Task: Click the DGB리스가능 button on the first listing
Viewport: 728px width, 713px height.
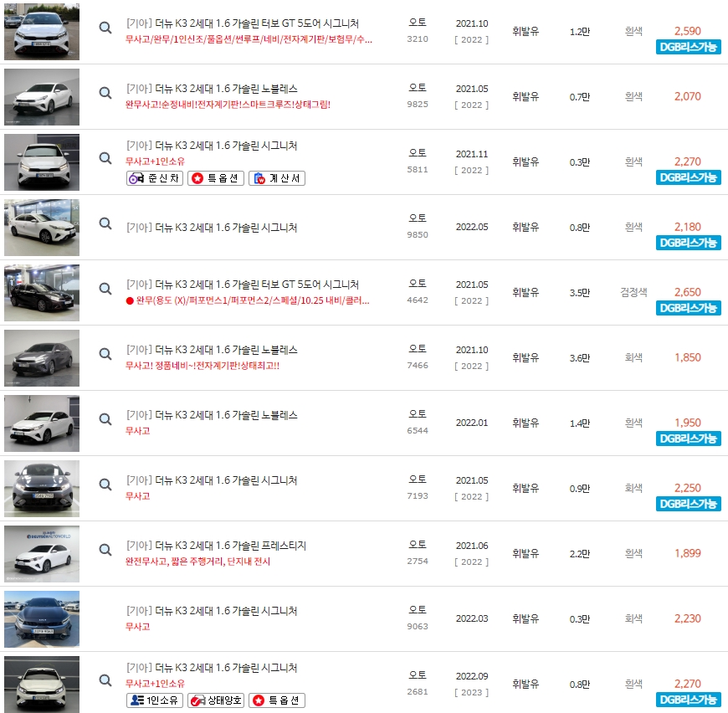Action: tap(688, 48)
